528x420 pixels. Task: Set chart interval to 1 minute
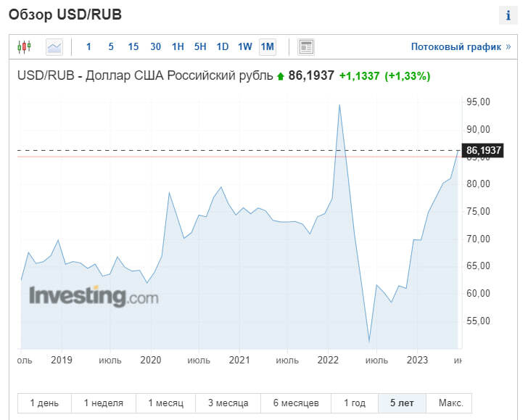[88, 47]
